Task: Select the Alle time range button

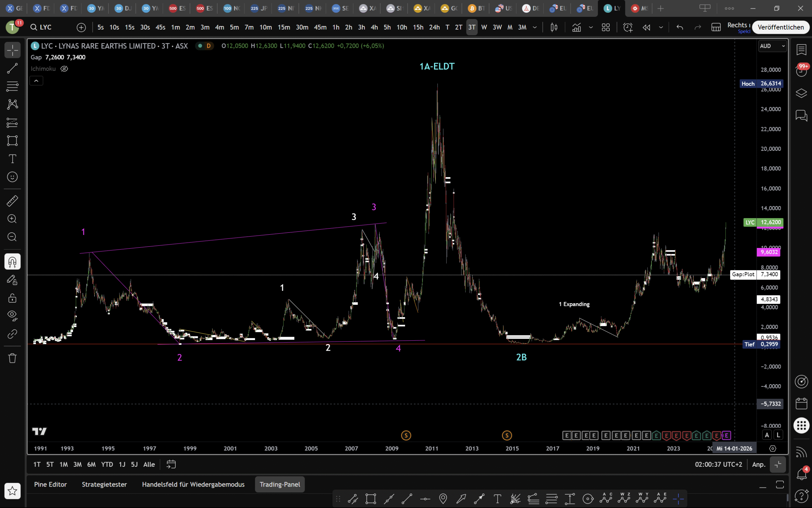Action: (149, 464)
